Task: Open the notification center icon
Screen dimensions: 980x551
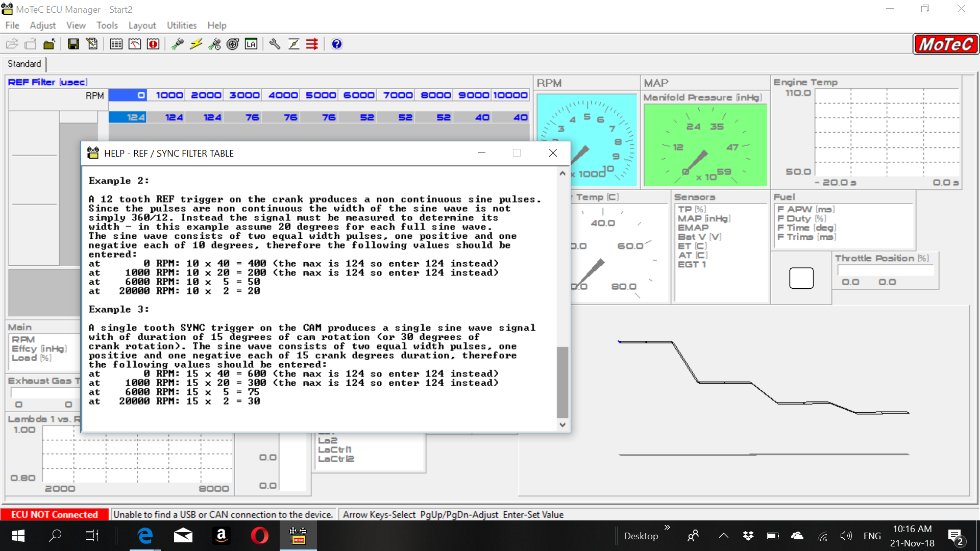Action: coord(955,537)
